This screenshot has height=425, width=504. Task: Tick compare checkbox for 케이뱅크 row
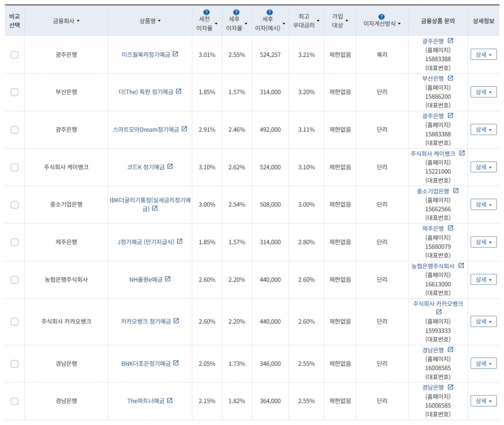pyautogui.click(x=14, y=167)
